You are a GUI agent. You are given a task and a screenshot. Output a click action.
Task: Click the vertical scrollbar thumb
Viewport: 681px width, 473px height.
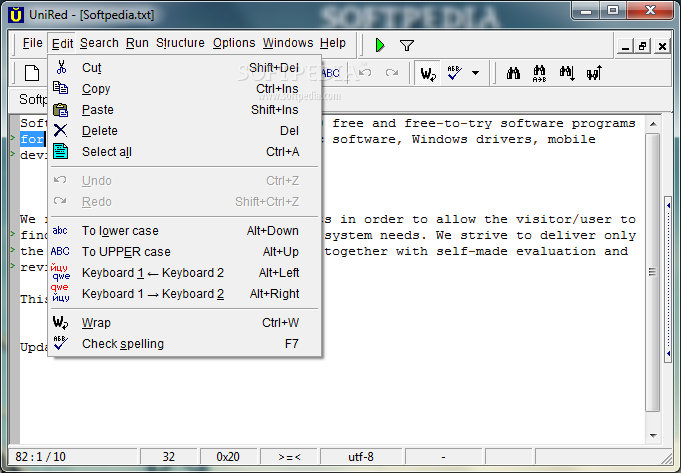[x=652, y=272]
